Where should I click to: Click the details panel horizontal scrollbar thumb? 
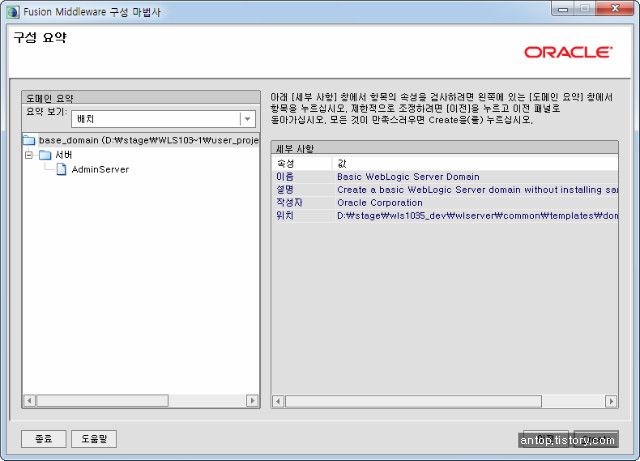tap(413, 401)
